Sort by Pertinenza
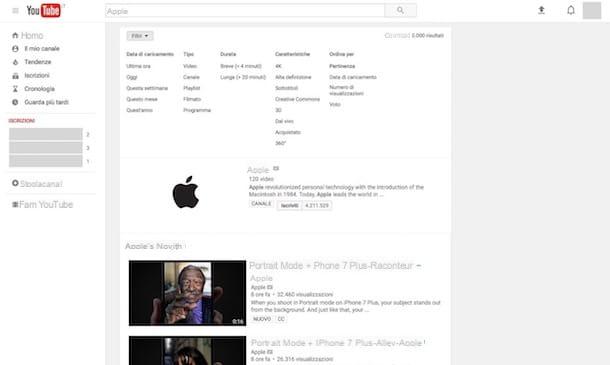 pyautogui.click(x=342, y=66)
